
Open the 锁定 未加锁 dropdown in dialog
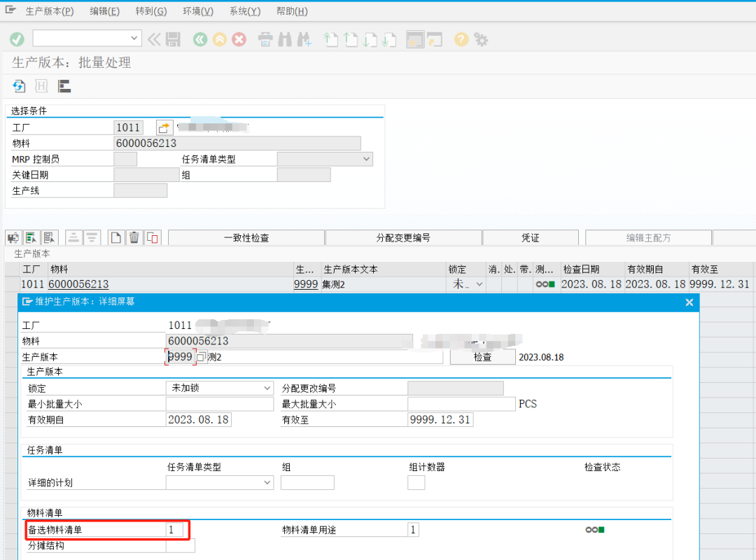coord(267,388)
